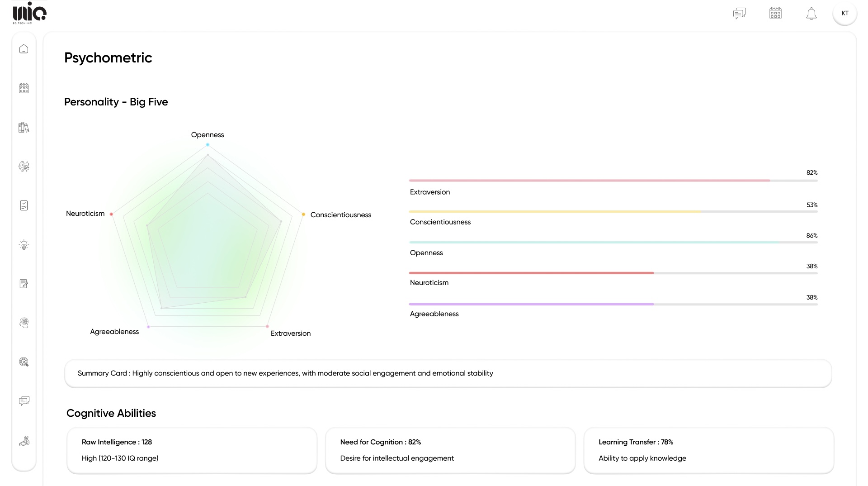868x486 pixels.
Task: Click the UNIQ Ed Tech logo
Action: [29, 13]
